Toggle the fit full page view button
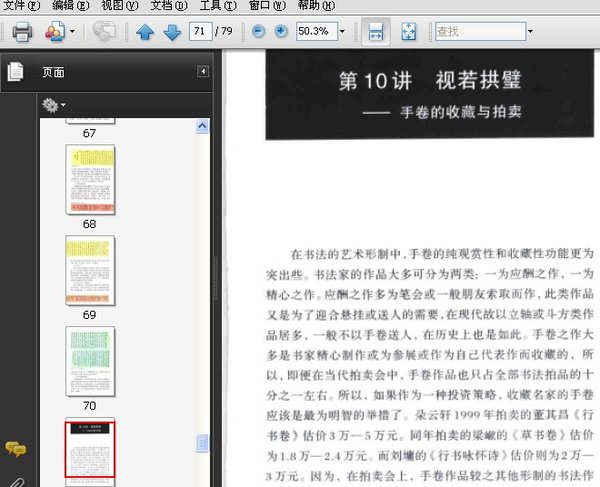600x487 pixels. (408, 32)
